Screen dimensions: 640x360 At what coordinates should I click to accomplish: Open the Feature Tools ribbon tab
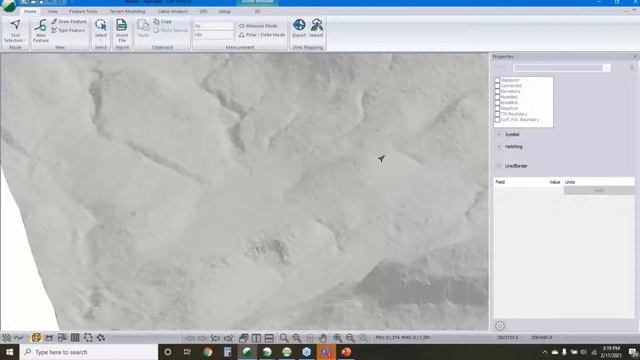(83, 11)
